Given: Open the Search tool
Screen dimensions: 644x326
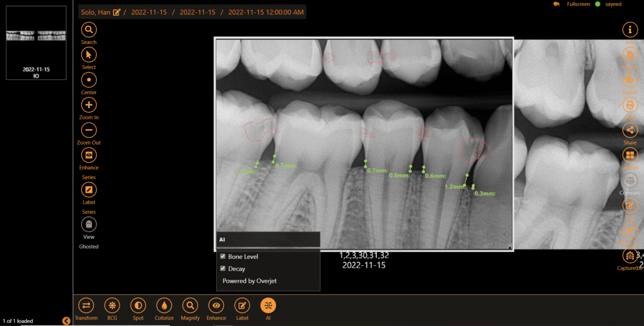Looking at the screenshot, I should pos(89,29).
